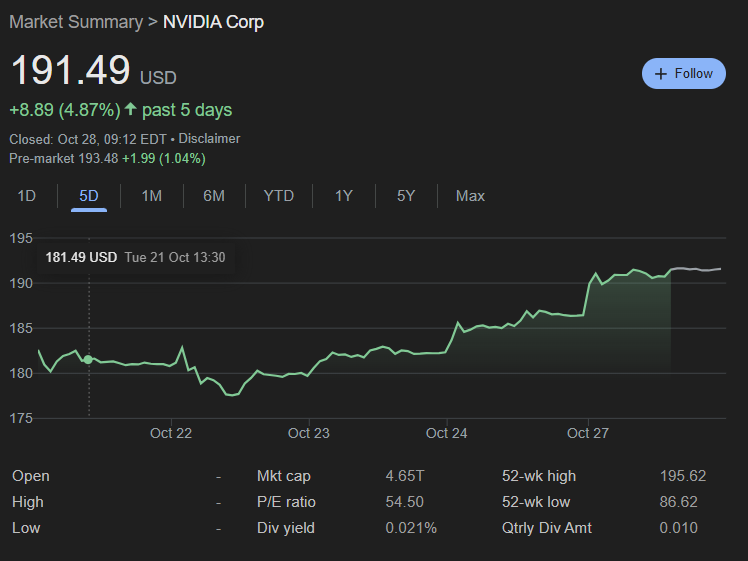Switch to the 6M chart range
This screenshot has height=561, width=748.
213,196
